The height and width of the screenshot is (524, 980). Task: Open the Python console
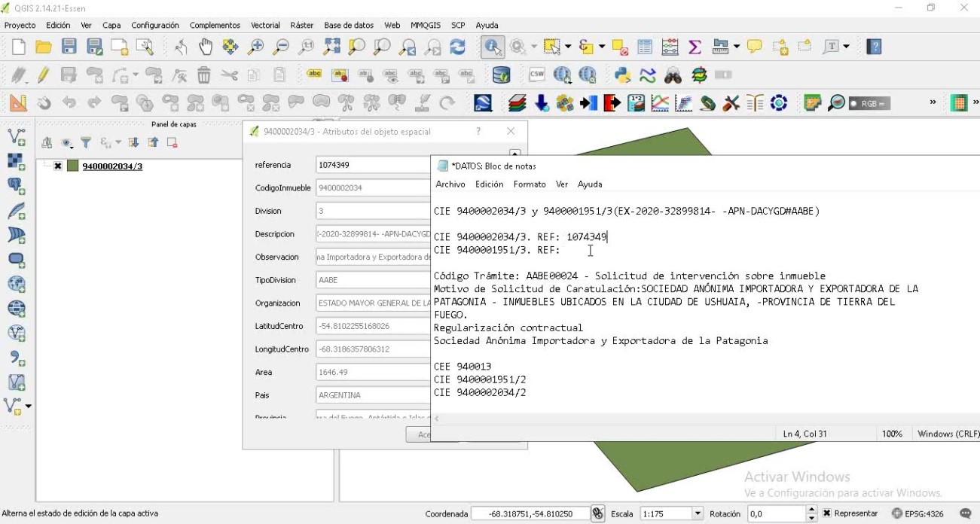coord(622,75)
